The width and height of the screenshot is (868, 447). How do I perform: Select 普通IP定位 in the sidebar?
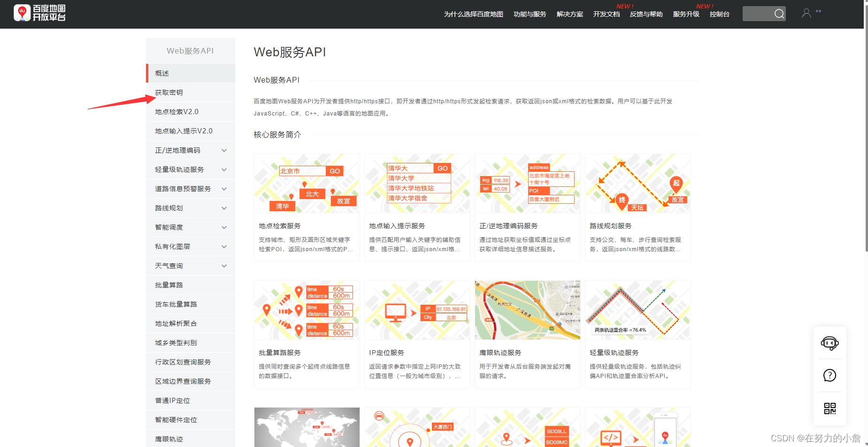pyautogui.click(x=191, y=401)
